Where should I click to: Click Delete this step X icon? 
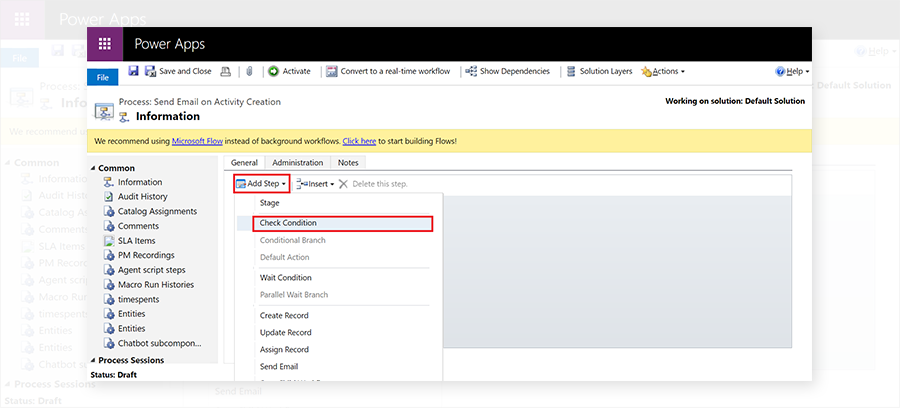[343, 184]
